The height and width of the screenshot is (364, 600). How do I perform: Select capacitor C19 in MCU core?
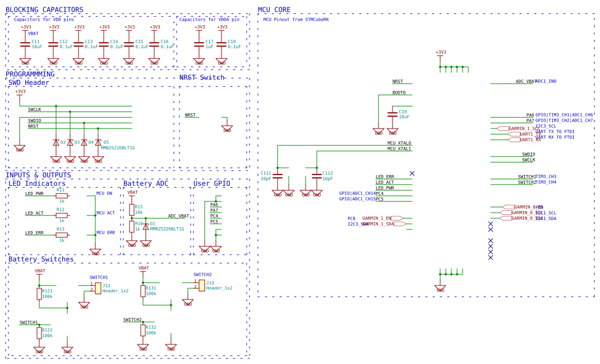393,114
